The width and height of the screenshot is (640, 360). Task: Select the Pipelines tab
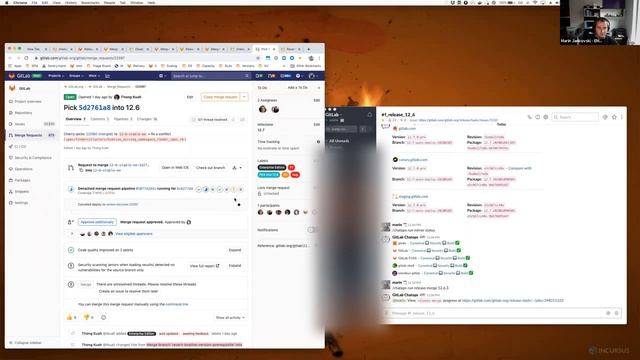[123, 119]
